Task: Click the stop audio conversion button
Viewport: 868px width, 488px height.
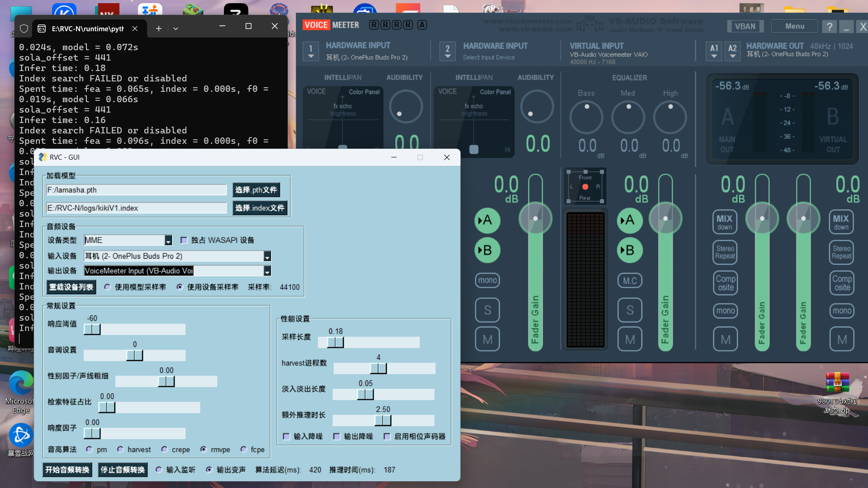Action: tap(123, 470)
